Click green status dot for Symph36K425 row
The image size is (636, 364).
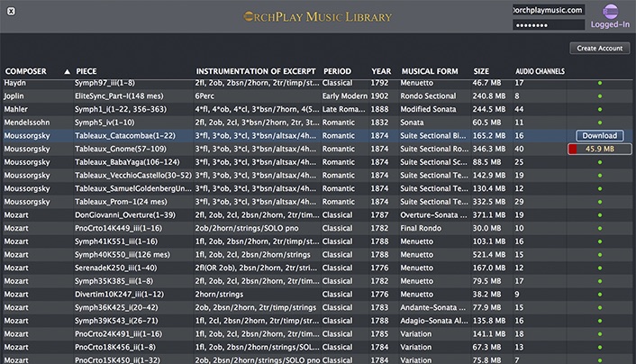(600, 307)
